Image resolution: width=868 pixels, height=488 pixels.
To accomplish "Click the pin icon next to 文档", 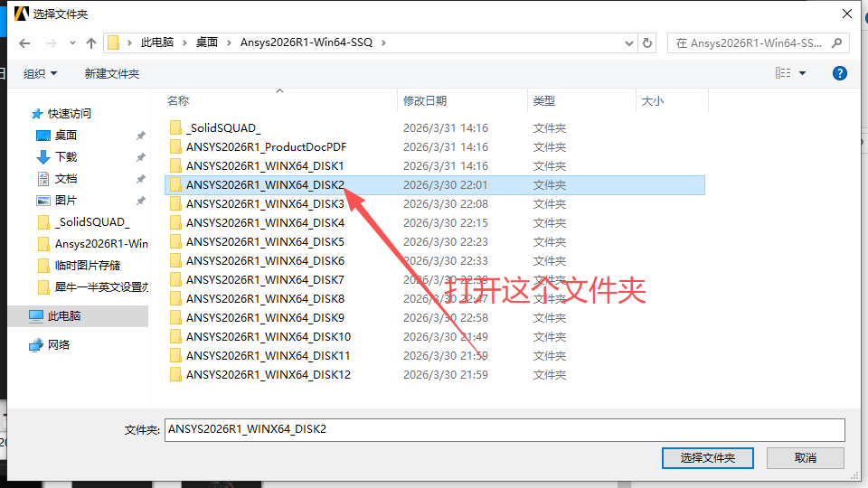I will (141, 179).
